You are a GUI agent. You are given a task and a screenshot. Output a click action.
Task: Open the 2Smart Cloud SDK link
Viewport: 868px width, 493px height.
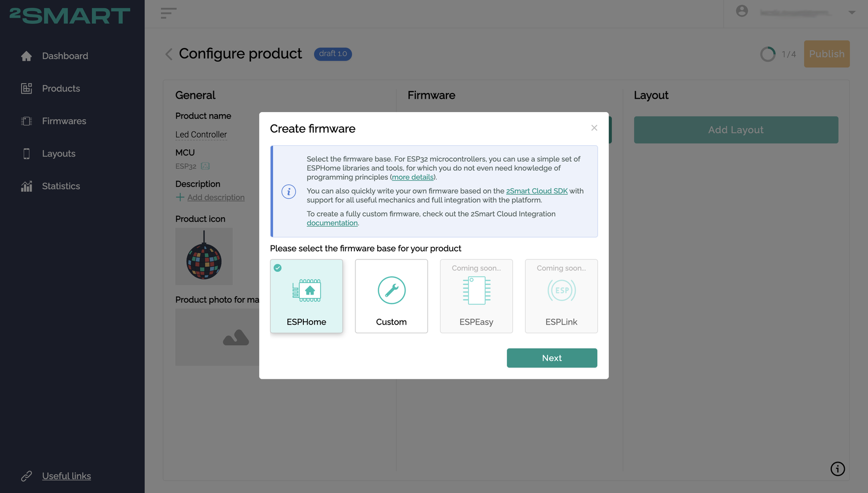(537, 191)
